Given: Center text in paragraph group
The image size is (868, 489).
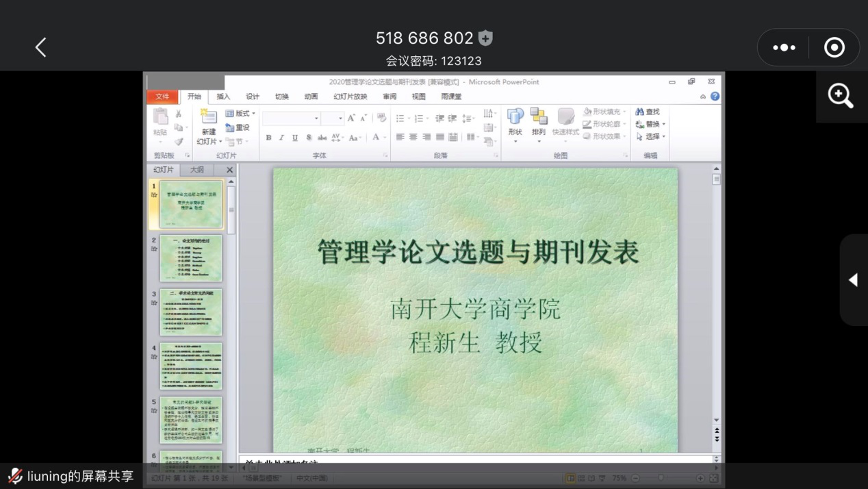Looking at the screenshot, I should coord(413,138).
